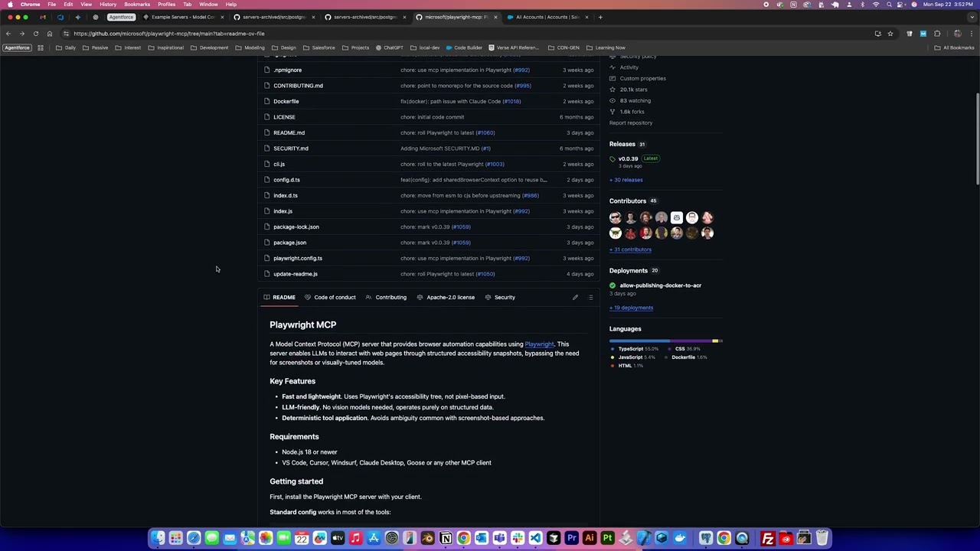Expand the CDN-GEN bookmarks folder
This screenshot has width=980, height=551.
pyautogui.click(x=563, y=47)
